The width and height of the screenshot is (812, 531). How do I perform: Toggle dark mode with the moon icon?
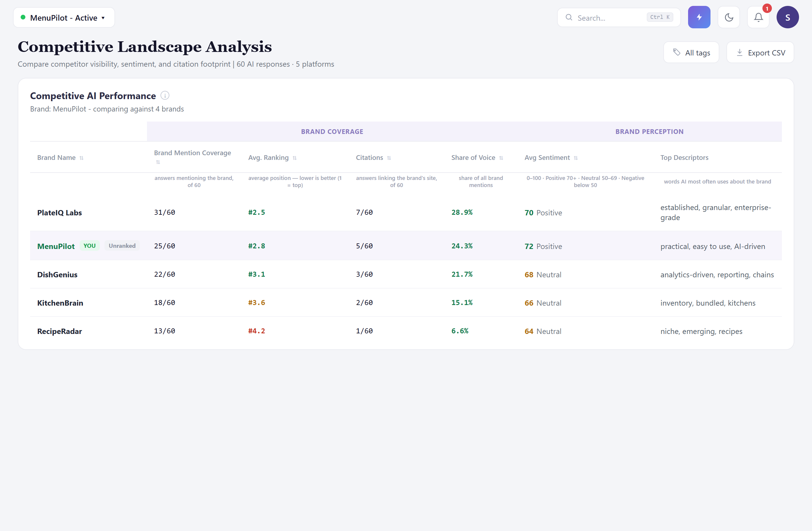[728, 17]
